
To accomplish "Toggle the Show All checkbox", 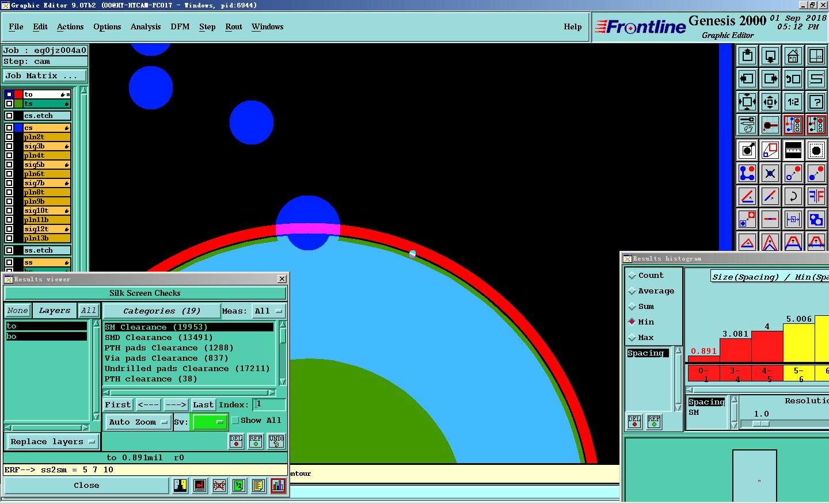I will pyautogui.click(x=235, y=421).
